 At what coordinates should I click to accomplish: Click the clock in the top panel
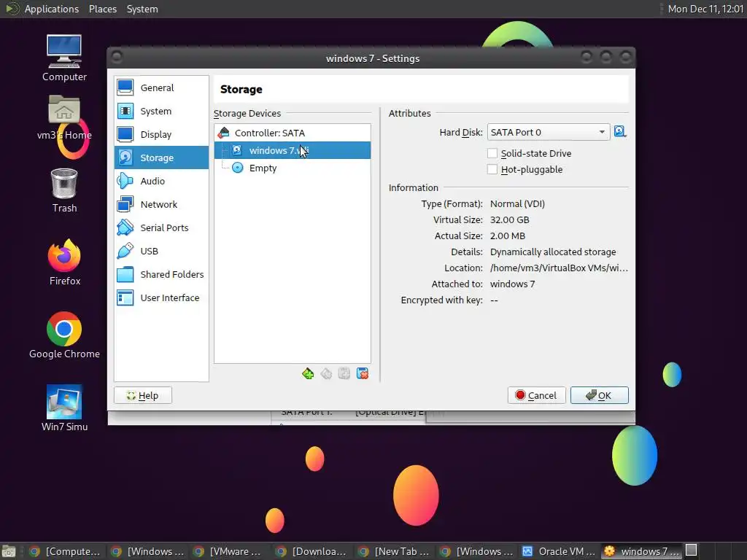point(705,9)
